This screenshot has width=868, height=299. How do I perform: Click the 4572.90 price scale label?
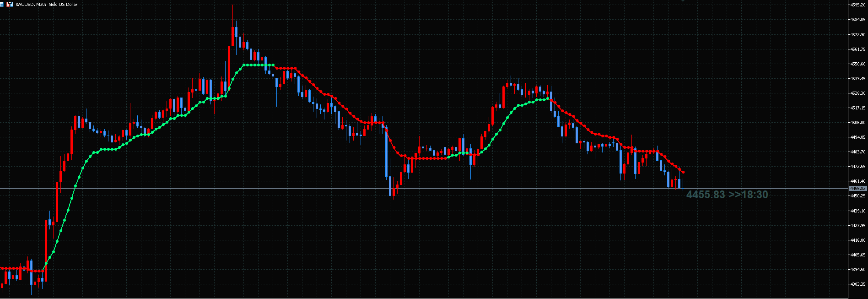coord(858,35)
